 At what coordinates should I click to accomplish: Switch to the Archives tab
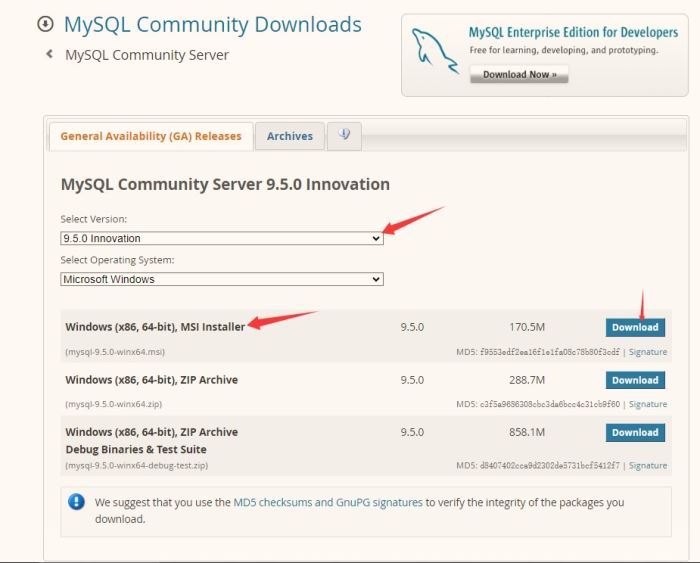tap(289, 136)
